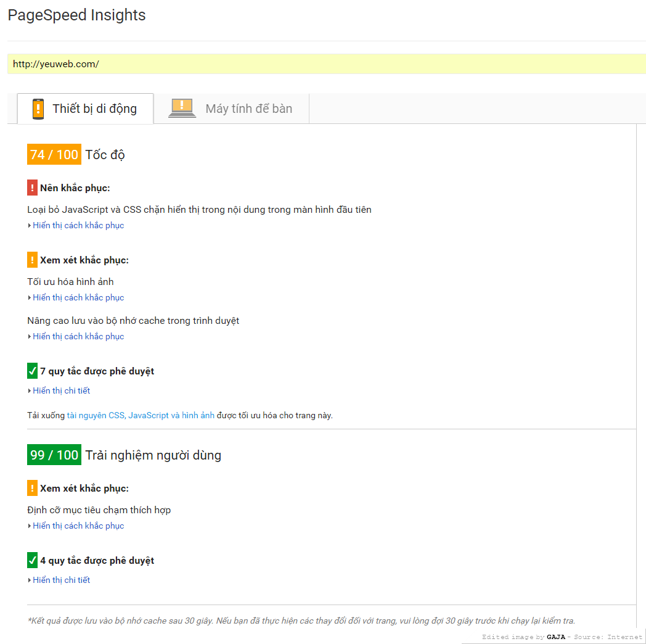
Task: Click the red exclamation icon beside Nên khắc phục
Action: pos(32,188)
